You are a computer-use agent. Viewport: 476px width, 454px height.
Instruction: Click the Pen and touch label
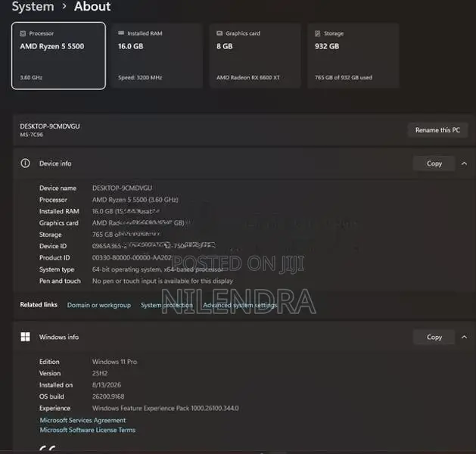pos(60,281)
